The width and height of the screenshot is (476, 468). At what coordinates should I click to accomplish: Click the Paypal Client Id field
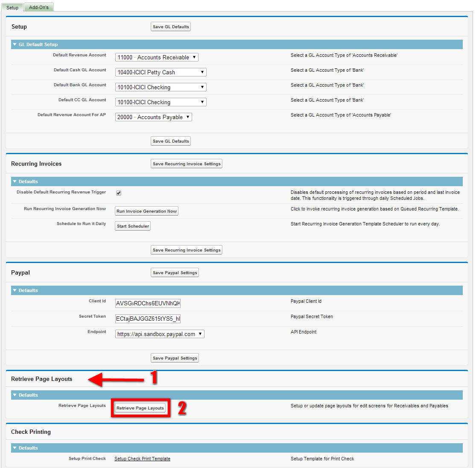(x=148, y=304)
